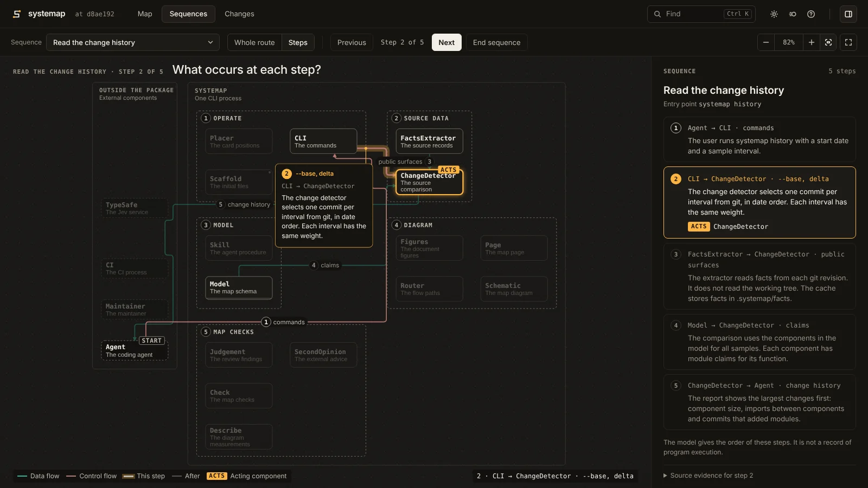Expand Source evidence for step 2
This screenshot has width=868, height=488.
pos(709,476)
